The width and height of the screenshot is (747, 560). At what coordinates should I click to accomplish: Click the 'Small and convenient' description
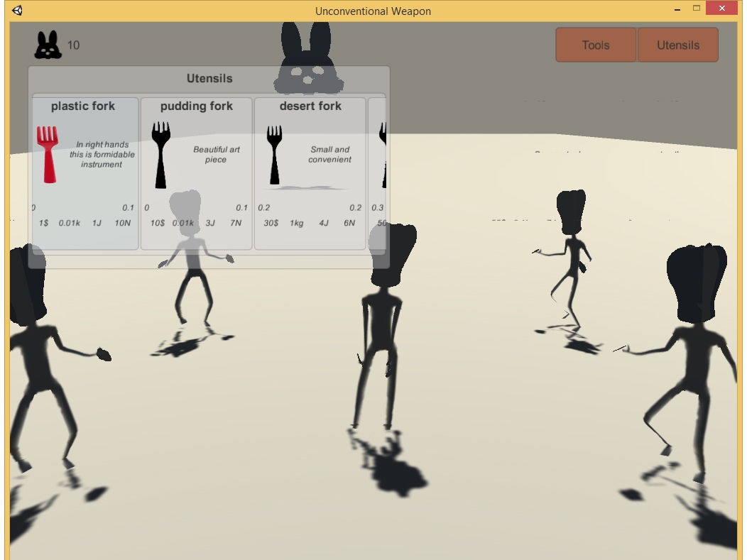pos(329,154)
